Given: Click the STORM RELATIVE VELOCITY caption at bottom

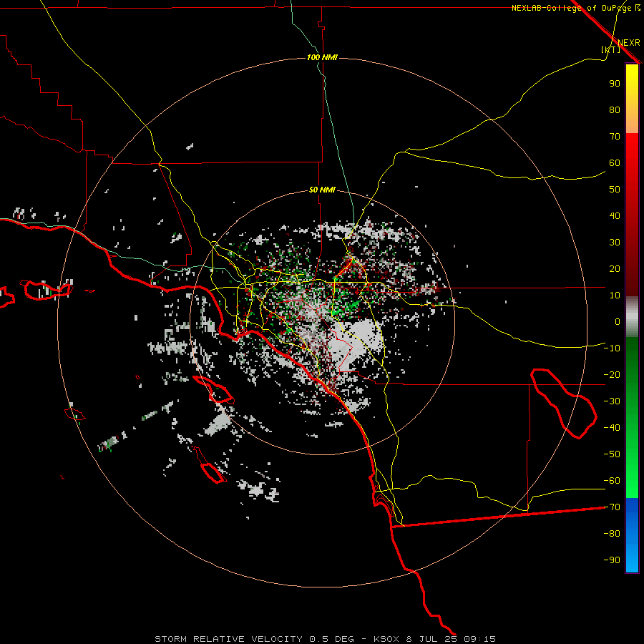Looking at the screenshot, I should pyautogui.click(x=325, y=639).
